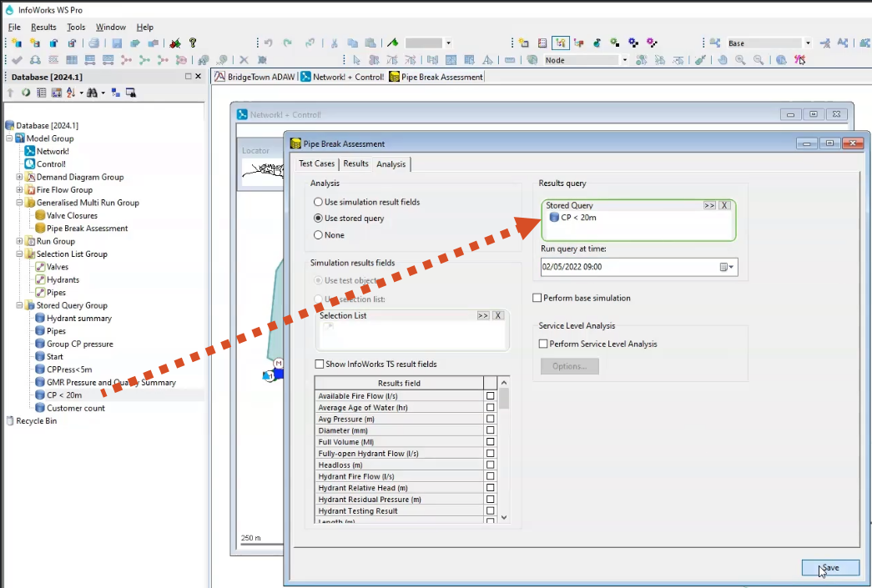Collapse the Generalised Multi Run Group node
Image resolution: width=872 pixels, height=588 pixels.
(19, 203)
